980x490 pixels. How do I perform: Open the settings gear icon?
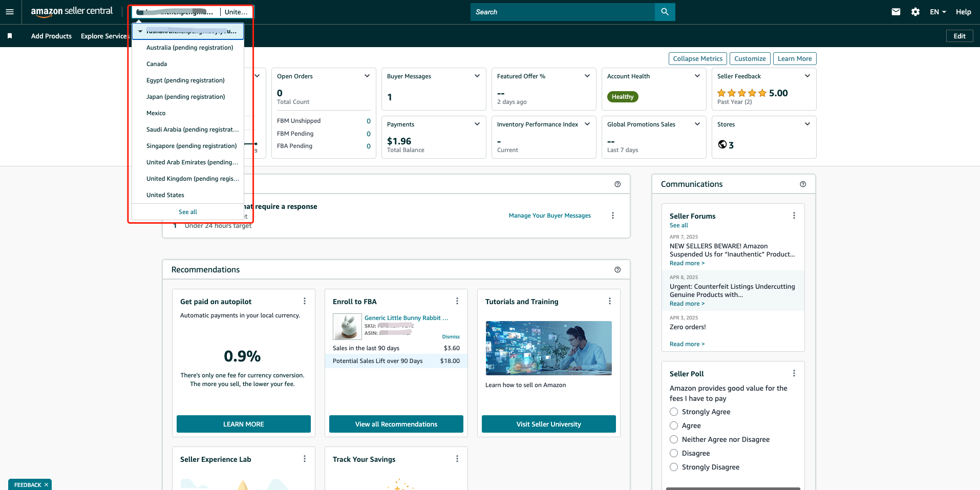pos(915,12)
